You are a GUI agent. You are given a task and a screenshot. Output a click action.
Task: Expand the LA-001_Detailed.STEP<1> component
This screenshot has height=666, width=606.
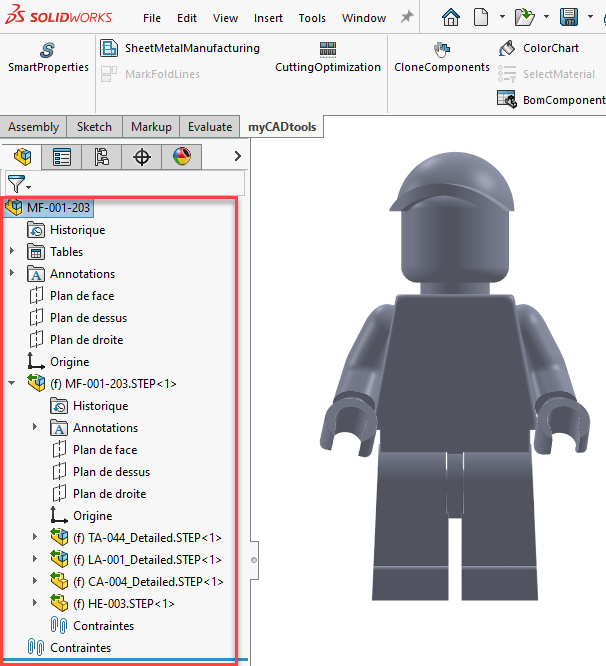point(35,559)
